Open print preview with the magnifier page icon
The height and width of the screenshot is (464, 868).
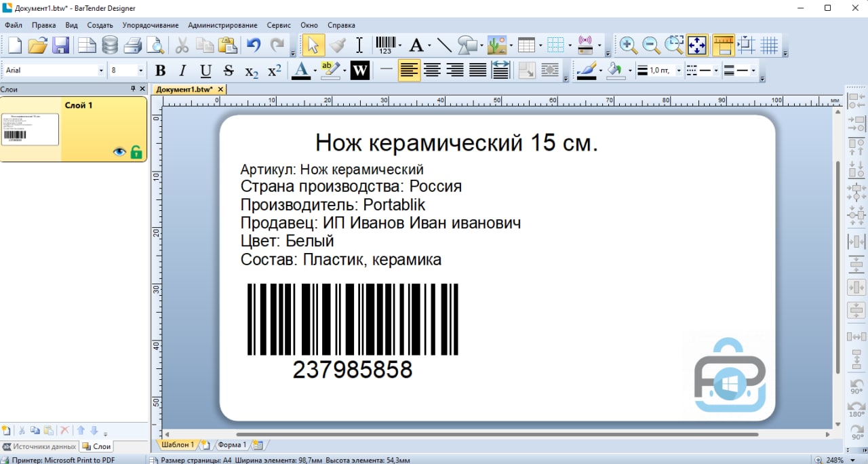coord(156,45)
